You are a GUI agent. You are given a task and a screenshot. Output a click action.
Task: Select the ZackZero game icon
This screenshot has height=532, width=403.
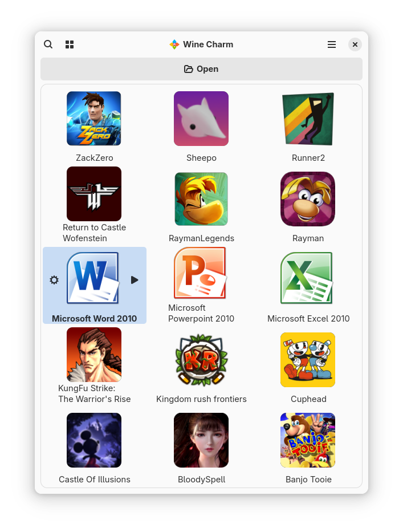(x=94, y=119)
